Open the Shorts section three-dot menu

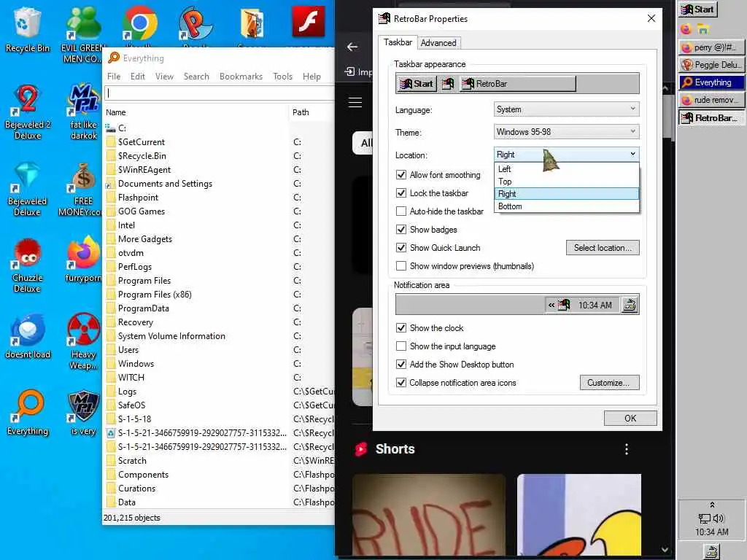(x=627, y=449)
